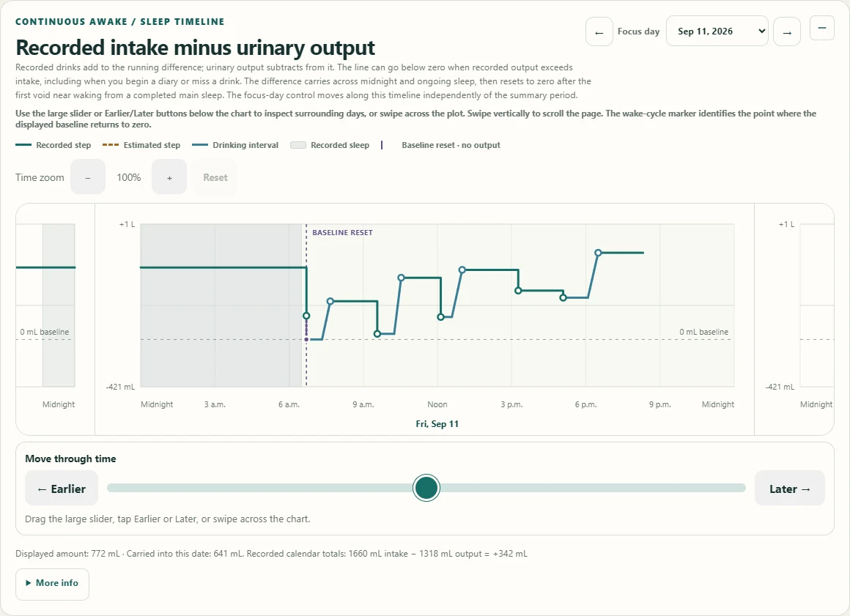Click the Time zoom label
The width and height of the screenshot is (850, 616).
[40, 177]
